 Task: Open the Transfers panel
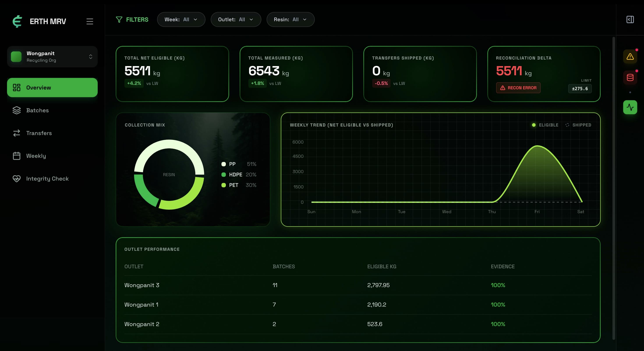click(x=39, y=133)
